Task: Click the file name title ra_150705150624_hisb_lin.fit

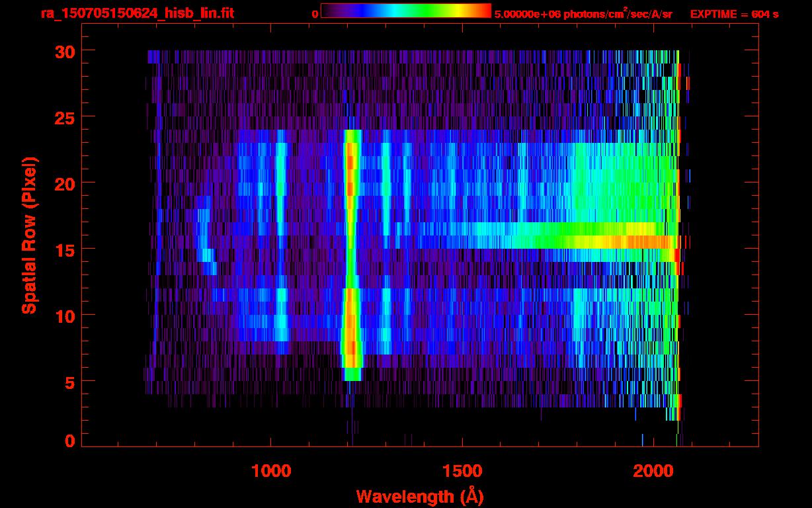Action: pyautogui.click(x=137, y=13)
